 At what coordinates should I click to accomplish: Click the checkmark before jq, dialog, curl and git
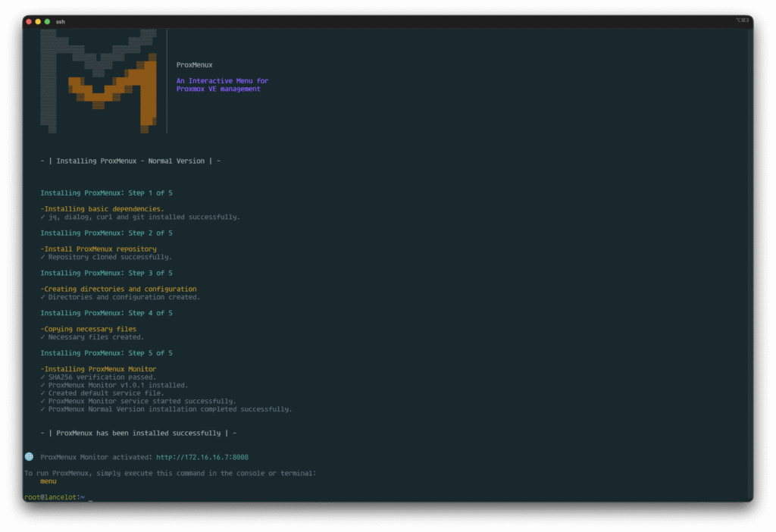(43, 217)
